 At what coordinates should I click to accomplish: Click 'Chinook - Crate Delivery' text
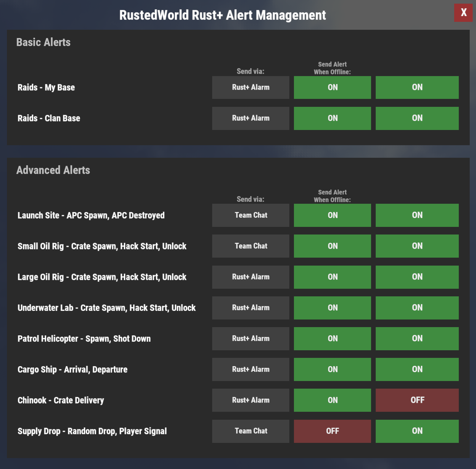coord(61,401)
